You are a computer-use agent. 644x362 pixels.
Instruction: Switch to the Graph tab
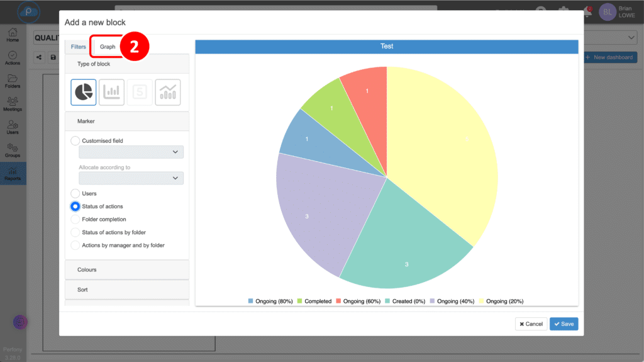tap(108, 47)
